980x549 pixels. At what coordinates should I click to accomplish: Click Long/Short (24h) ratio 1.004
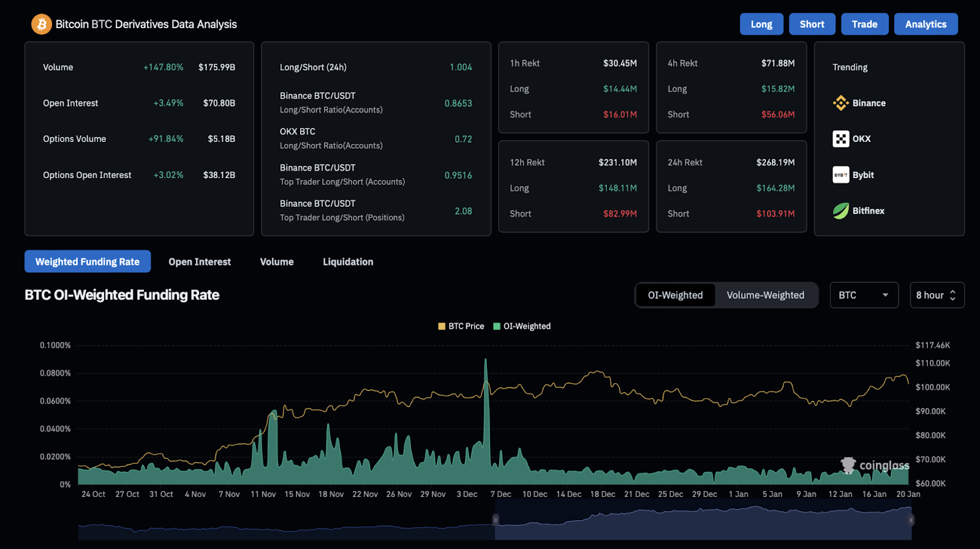(x=461, y=67)
